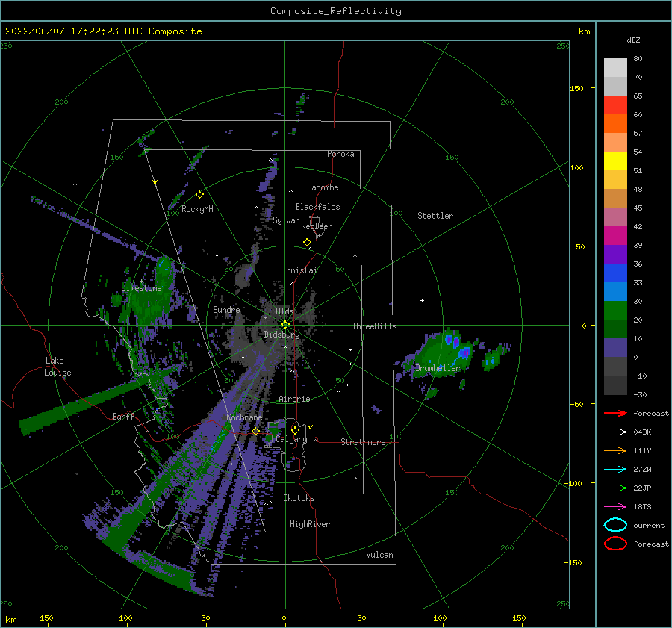The width and height of the screenshot is (672, 628).
Task: Click the Strathmore label
Action: pos(364,442)
